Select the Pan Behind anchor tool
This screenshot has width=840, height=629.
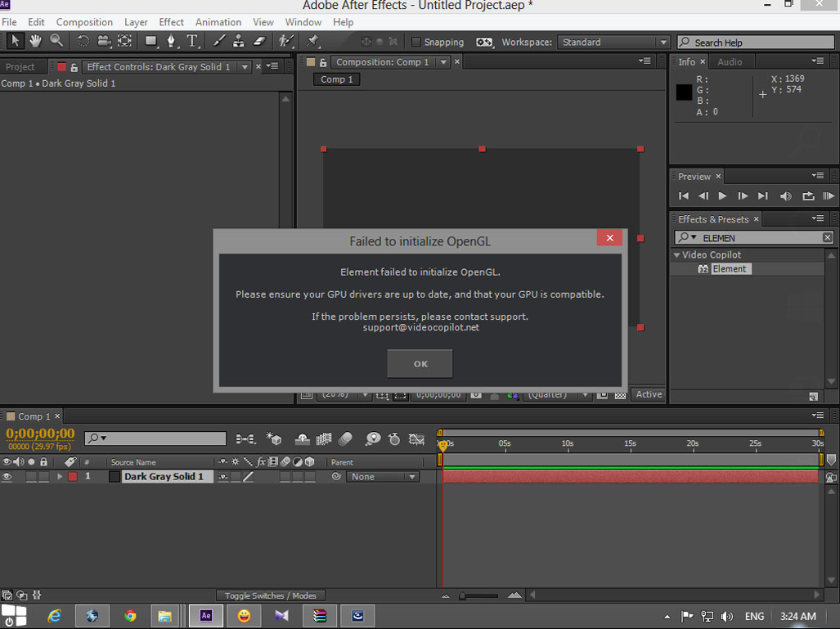click(125, 41)
